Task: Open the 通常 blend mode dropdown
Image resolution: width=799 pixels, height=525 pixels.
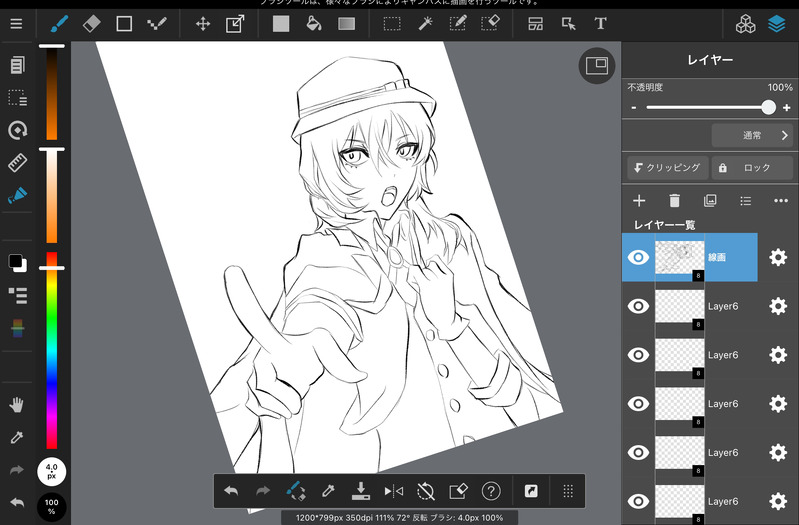Action: [x=752, y=136]
